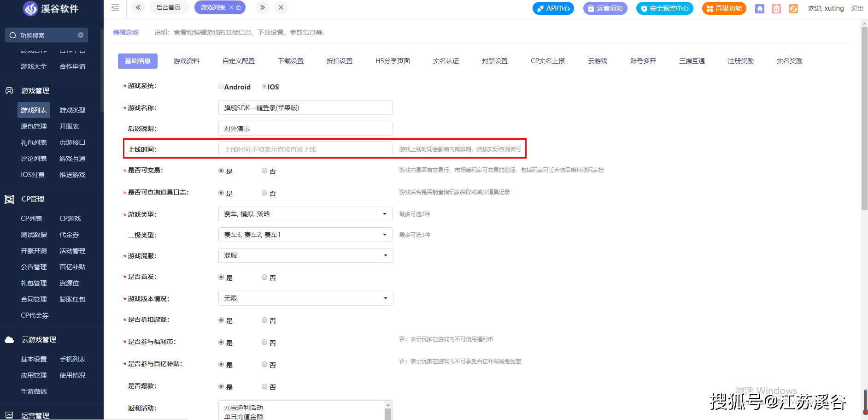The width and height of the screenshot is (868, 420).
Task: Choose 否 for 是否首发
Action: pos(264,278)
